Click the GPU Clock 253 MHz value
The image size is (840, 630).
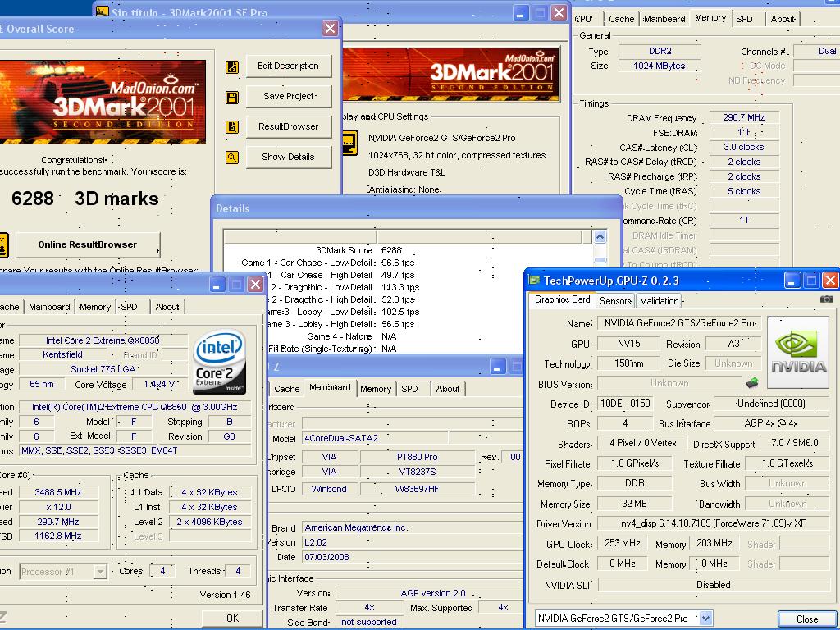coord(623,543)
